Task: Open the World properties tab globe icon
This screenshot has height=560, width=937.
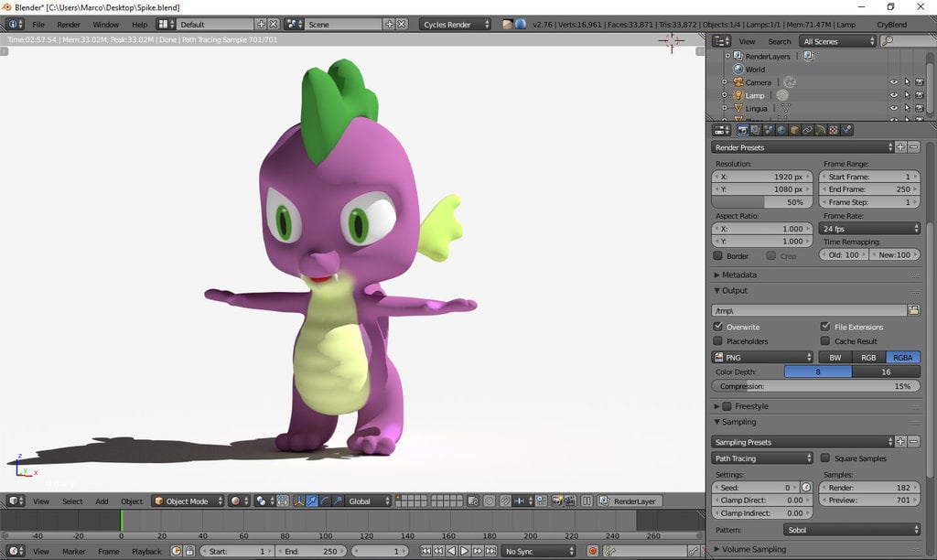Action: [781, 130]
